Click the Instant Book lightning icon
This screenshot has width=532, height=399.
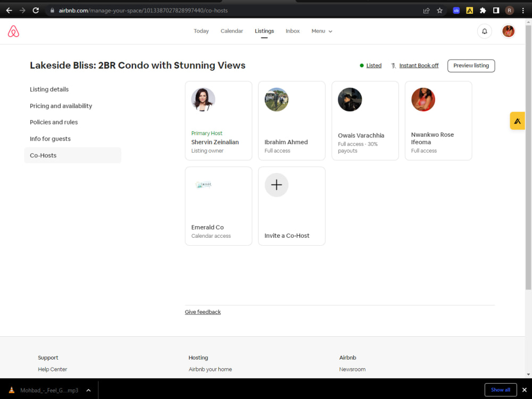click(393, 65)
